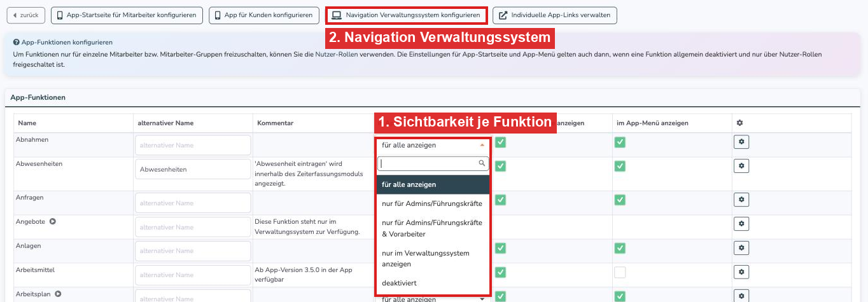Uncheck Anlagen start-page checkbox
The width and height of the screenshot is (868, 302).
coord(501,248)
